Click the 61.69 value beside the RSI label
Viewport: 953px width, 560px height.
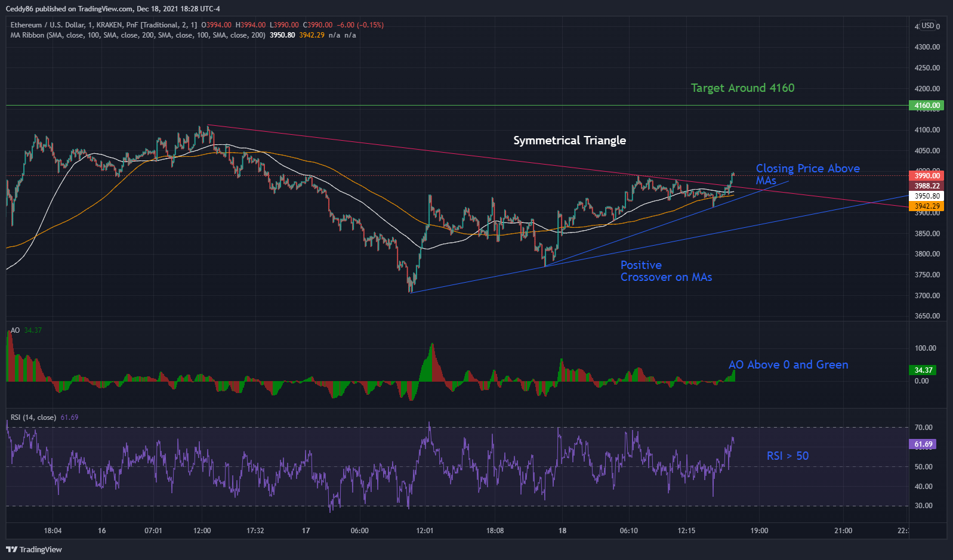click(x=69, y=417)
